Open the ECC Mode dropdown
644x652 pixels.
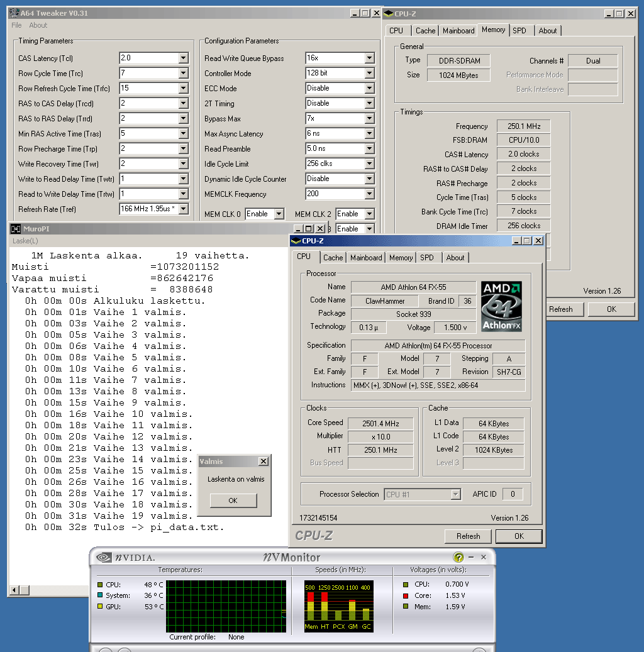tap(369, 89)
